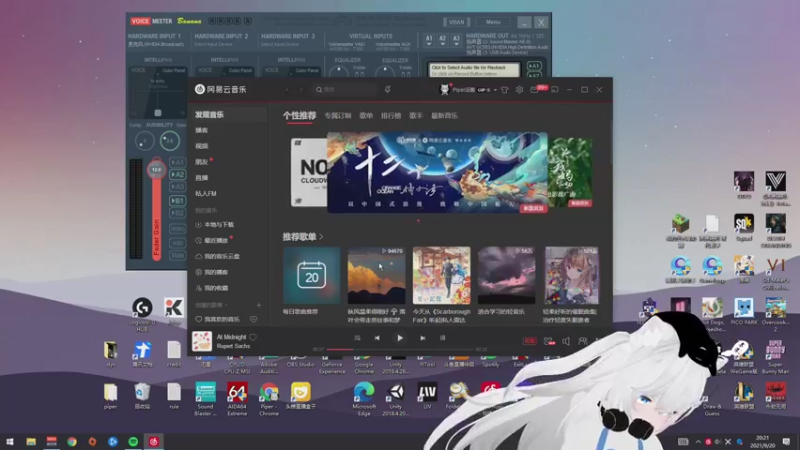Toggle Mute on Voicemeeter hardware input 1
The image size is (800, 450).
[177, 256]
